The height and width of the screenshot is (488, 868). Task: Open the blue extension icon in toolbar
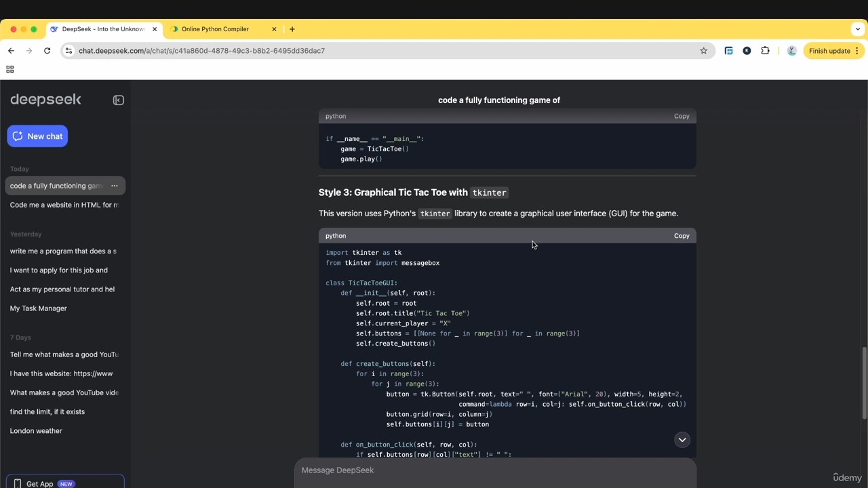729,51
